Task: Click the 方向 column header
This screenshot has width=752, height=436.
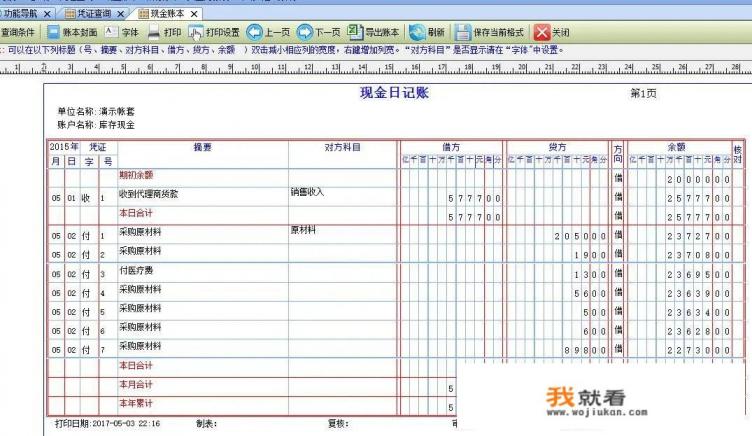Action: [x=618, y=154]
